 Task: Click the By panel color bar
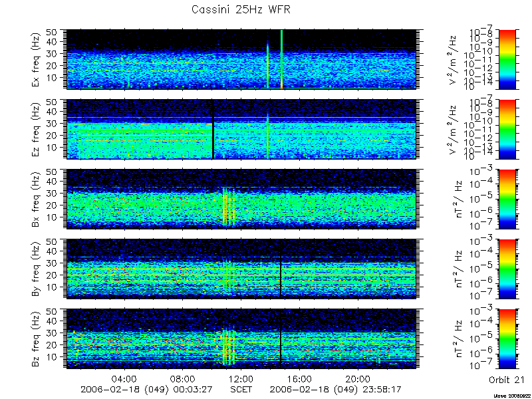click(x=507, y=269)
